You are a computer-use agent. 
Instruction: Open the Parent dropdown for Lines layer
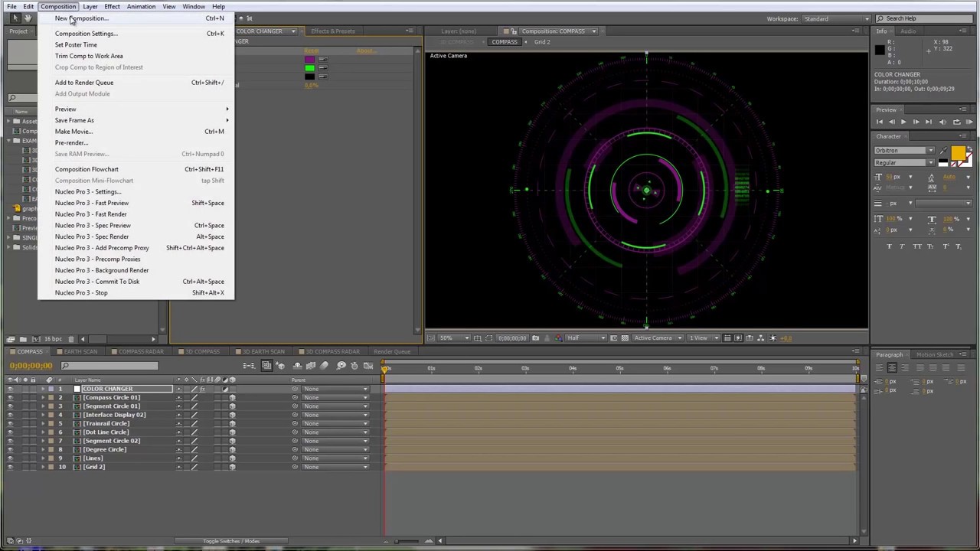335,458
